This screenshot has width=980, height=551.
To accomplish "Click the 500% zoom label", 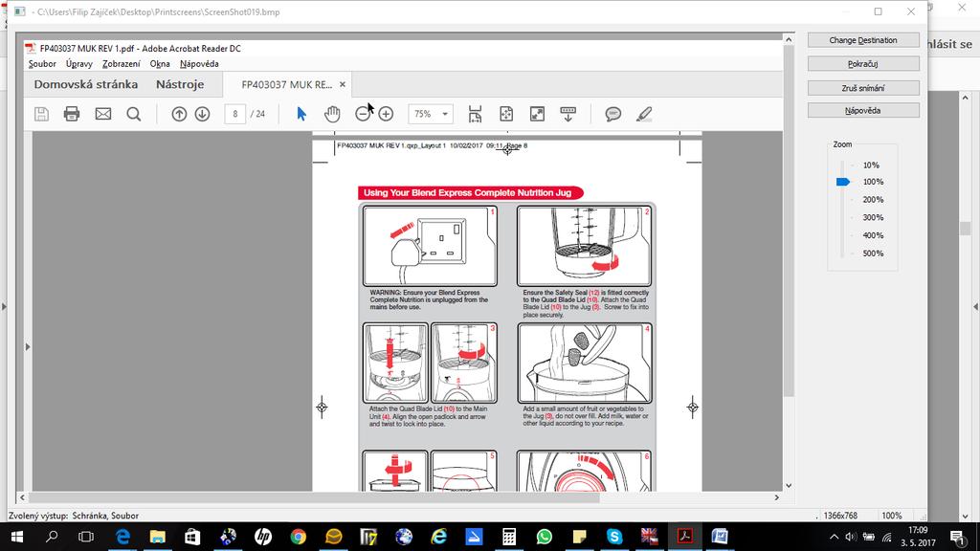I will pyautogui.click(x=873, y=253).
